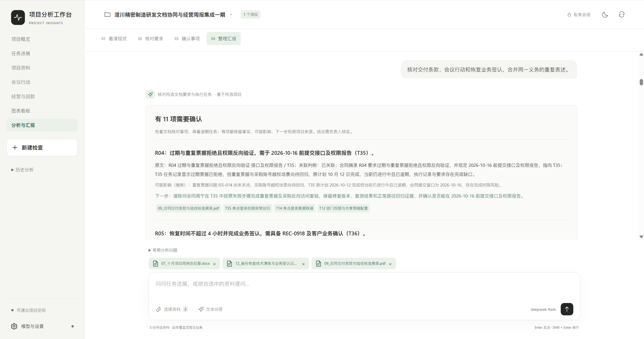Viewport: 644px width, 339px height.
Task: Select 分析与汇报 in the sidebar
Action: click(42, 125)
